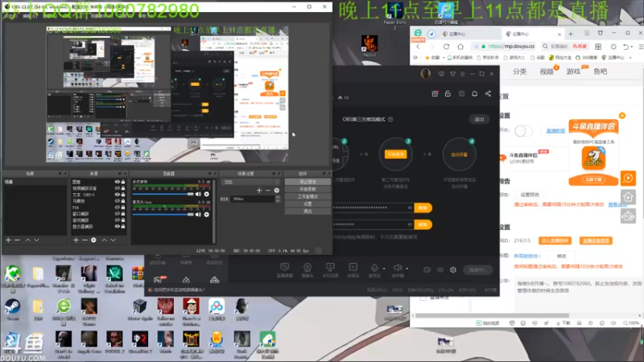Select the 分类 tab on Douyu page
The height and width of the screenshot is (362, 644).
tap(519, 72)
